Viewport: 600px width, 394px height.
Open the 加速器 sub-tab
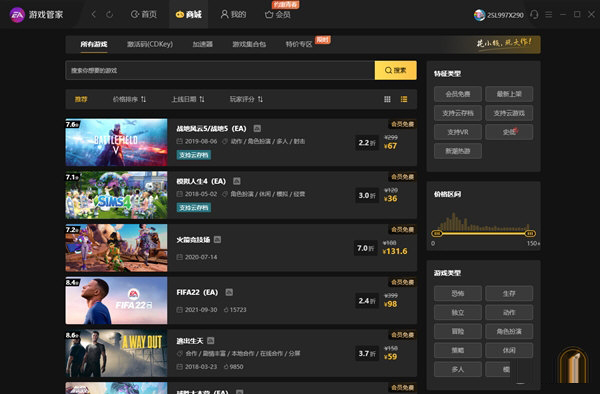[x=202, y=44]
